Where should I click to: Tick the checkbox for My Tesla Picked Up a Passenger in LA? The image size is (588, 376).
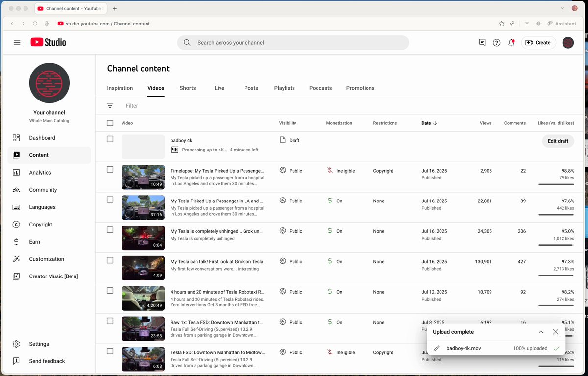coord(110,200)
